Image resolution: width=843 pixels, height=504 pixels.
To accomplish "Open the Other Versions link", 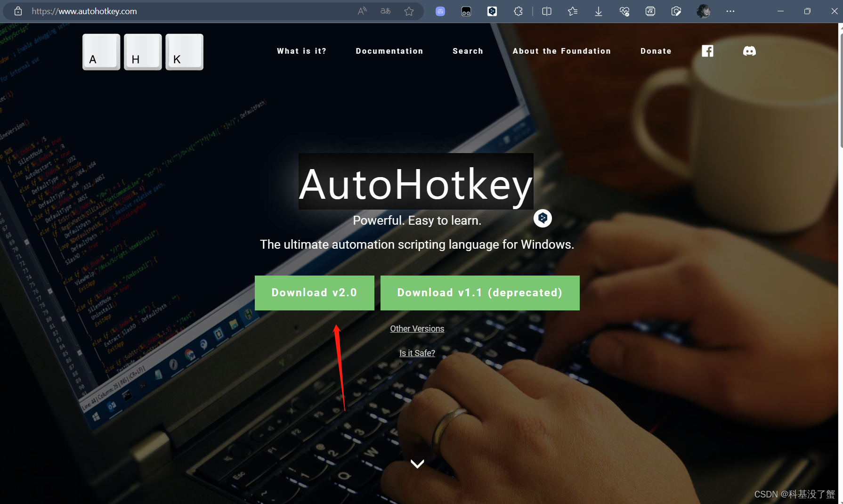I will [417, 329].
